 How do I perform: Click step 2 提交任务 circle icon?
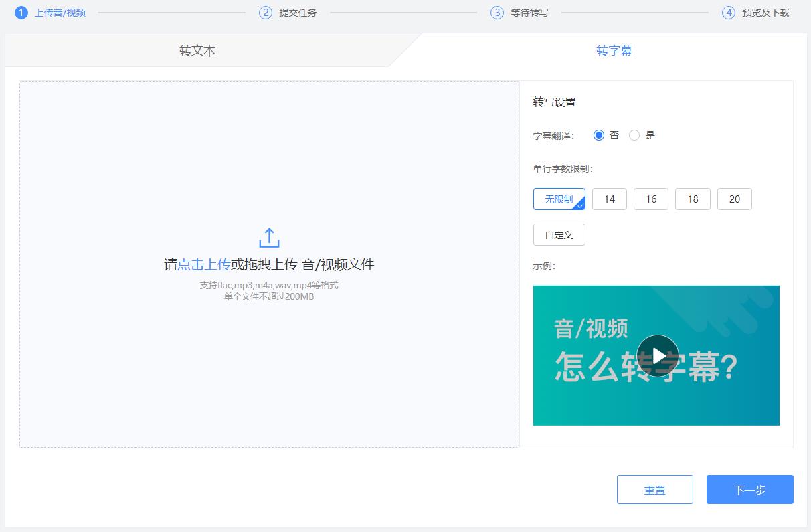[266, 13]
